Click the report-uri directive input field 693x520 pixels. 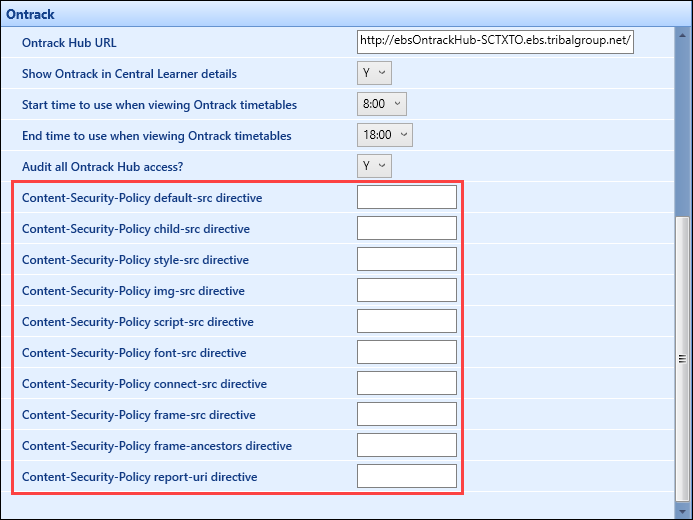pyautogui.click(x=407, y=476)
